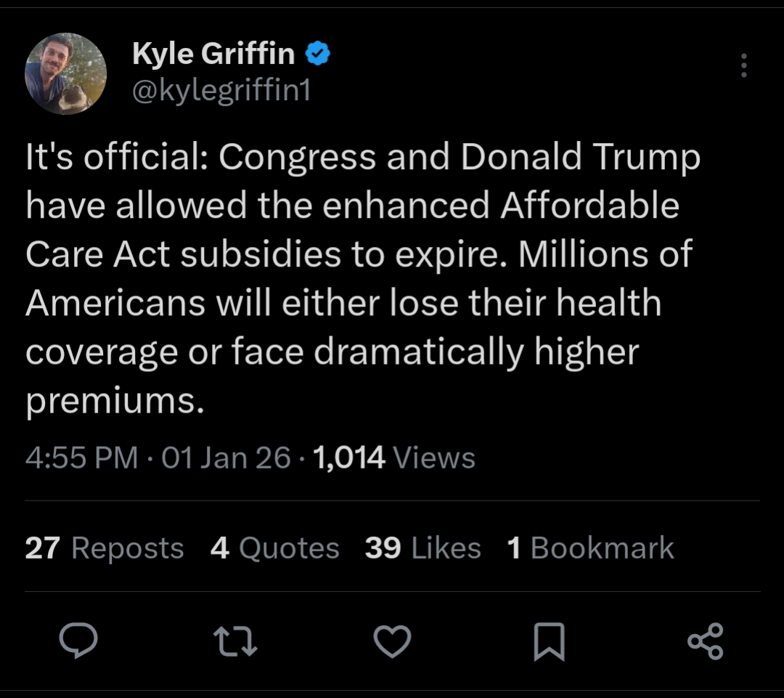Screen dimensions: 784x698
Task: Open the three-dot more options menu
Action: coord(743,65)
